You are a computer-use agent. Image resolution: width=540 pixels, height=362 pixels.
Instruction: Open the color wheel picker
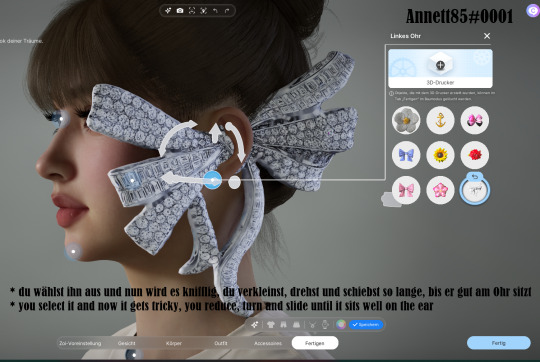[x=341, y=325]
